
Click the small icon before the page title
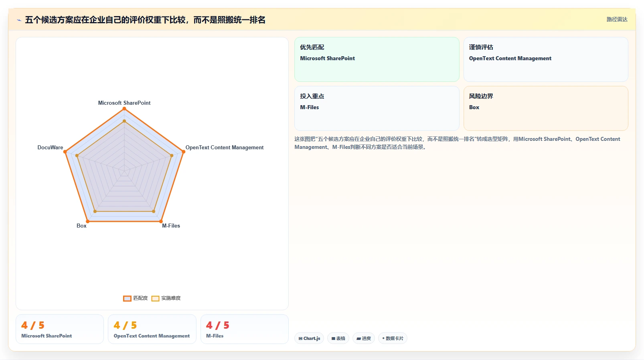coord(19,20)
